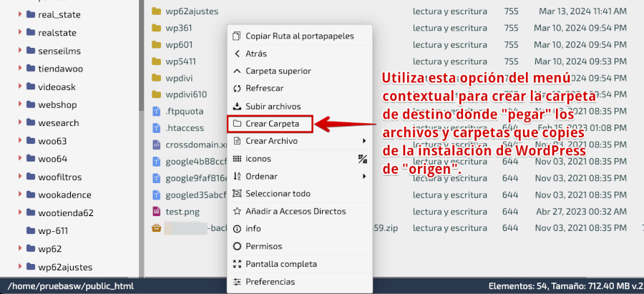The width and height of the screenshot is (644, 294).
Task: Expand the webshop tree folder
Action: click(x=20, y=104)
